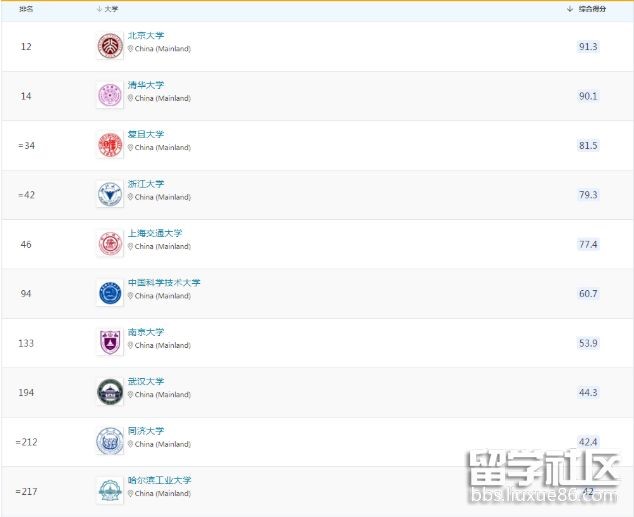Screen dimensions: 634x517
Task: Open the 复旦大学 link
Action: click(x=146, y=134)
